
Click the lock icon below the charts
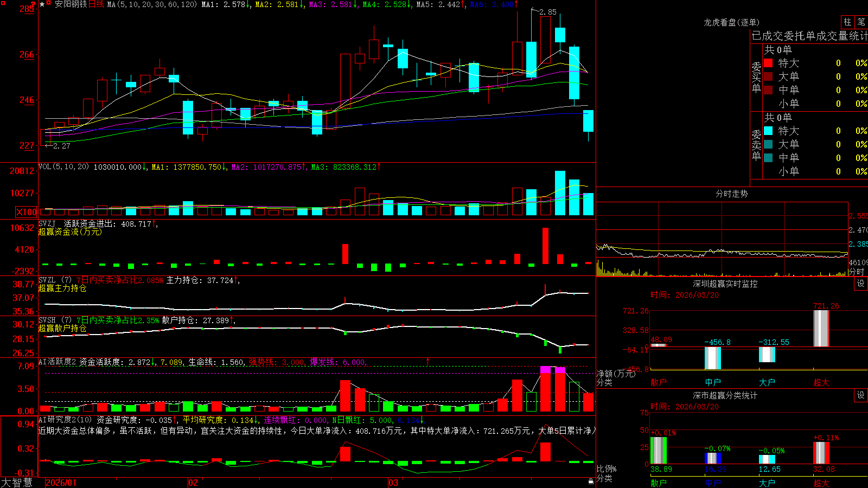pyautogui.click(x=591, y=481)
